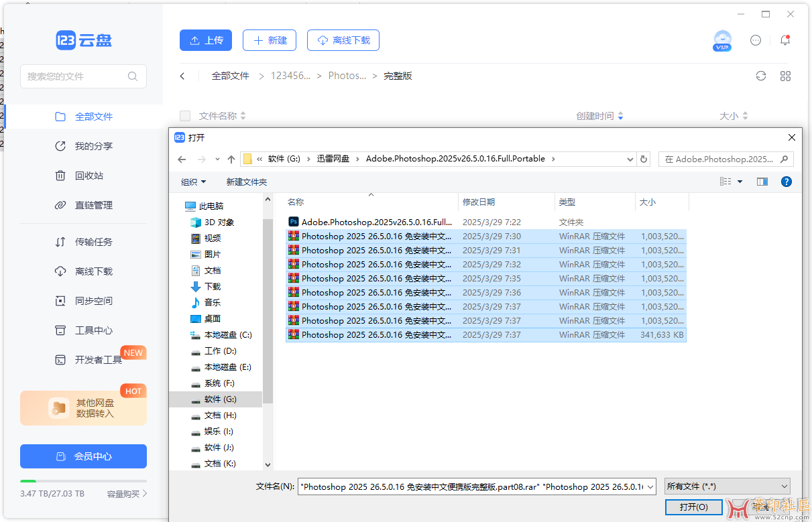This screenshot has height=522, width=812.
Task: Switch to grid view in the cloud drive
Action: click(786, 76)
